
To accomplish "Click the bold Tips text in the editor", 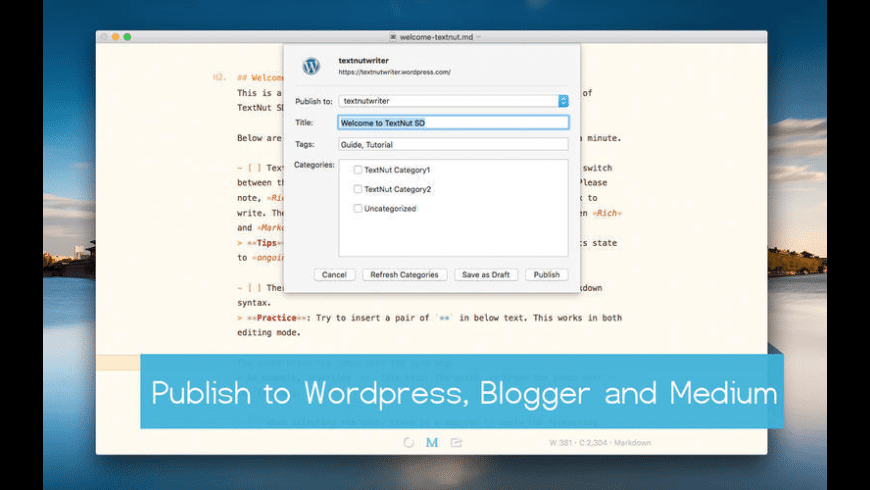I will tap(266, 243).
